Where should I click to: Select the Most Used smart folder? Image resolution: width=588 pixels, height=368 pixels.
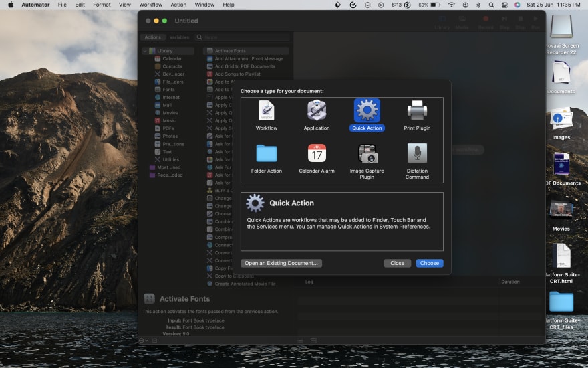click(165, 167)
